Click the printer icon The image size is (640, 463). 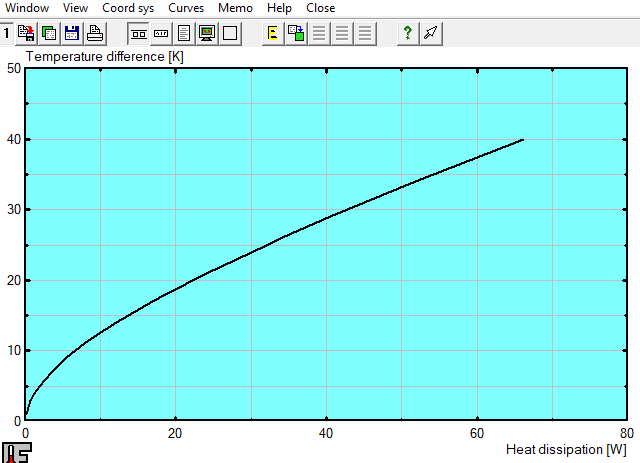[x=95, y=33]
